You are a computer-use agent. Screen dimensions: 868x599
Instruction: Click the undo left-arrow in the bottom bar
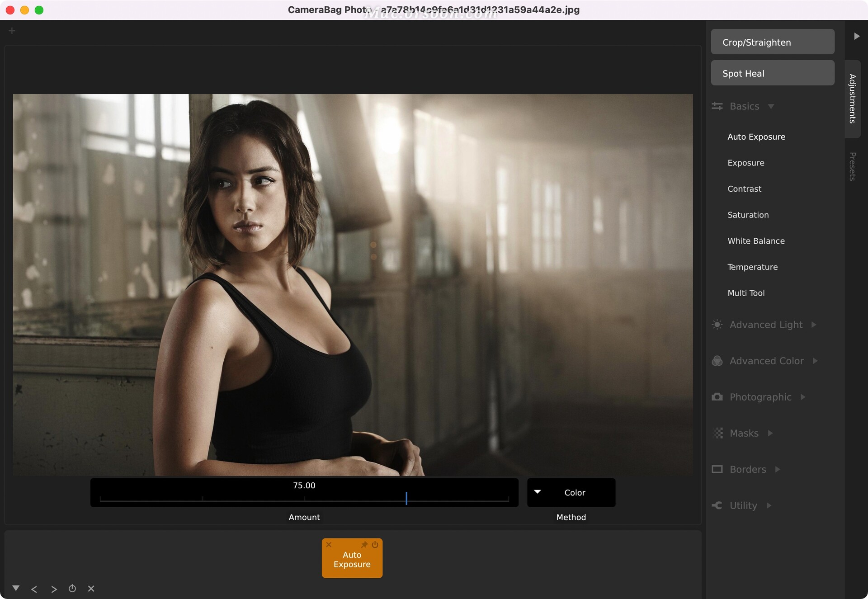point(34,589)
